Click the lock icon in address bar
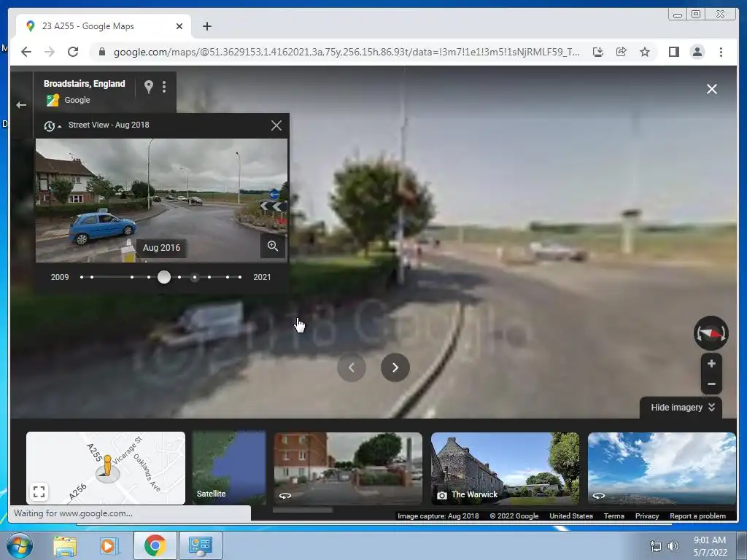 101,52
